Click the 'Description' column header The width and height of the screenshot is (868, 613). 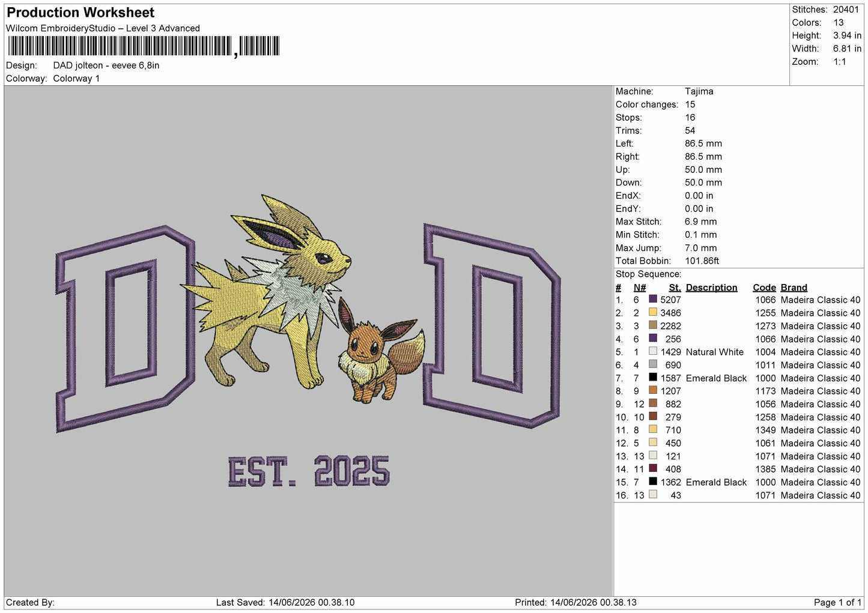(711, 288)
